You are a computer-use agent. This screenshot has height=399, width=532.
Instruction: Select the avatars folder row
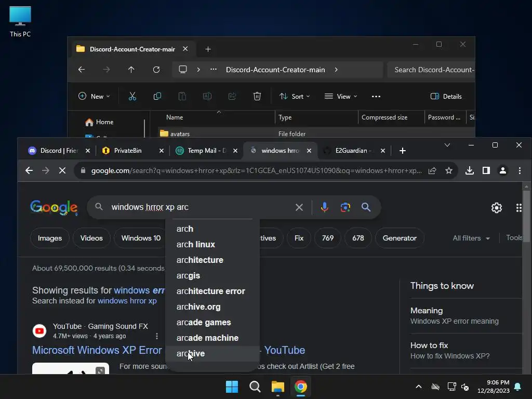316,134
